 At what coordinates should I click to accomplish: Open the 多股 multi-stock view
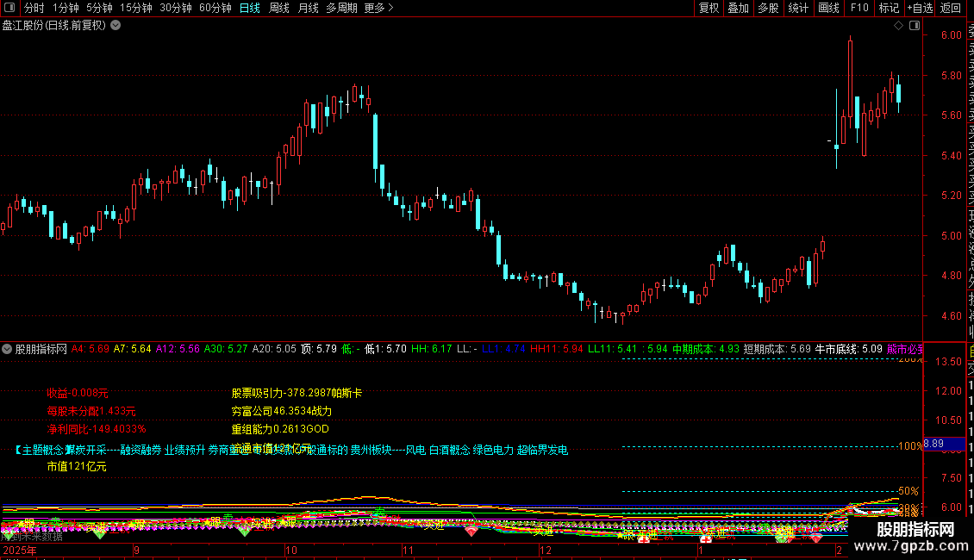coord(768,8)
